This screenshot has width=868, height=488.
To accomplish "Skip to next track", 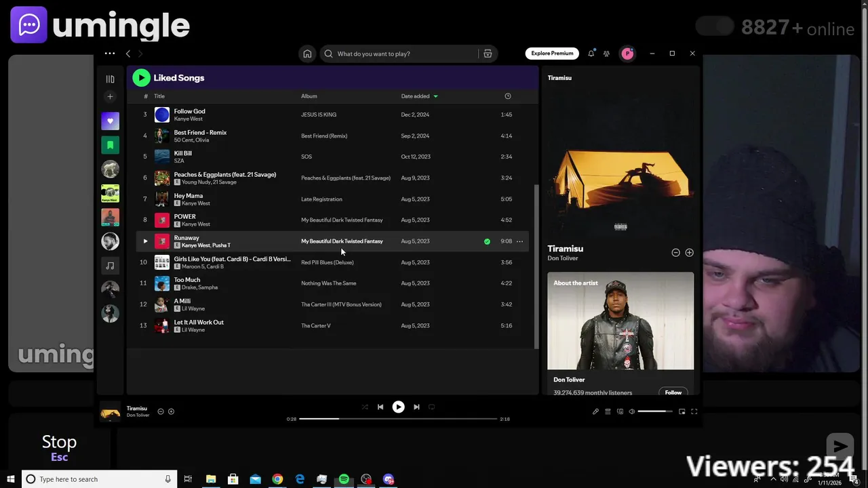I will [416, 407].
